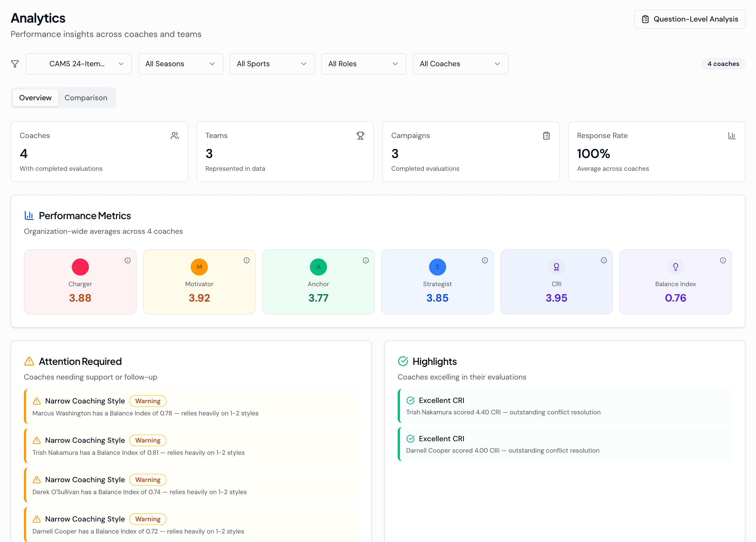Click the green checkmark beside Highlights
This screenshot has width=756, height=542.
coord(403,361)
